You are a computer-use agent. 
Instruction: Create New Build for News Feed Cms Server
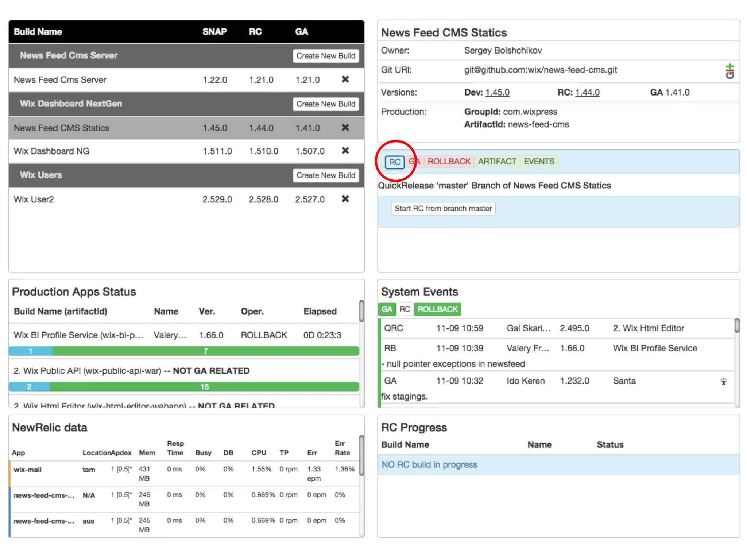point(325,56)
